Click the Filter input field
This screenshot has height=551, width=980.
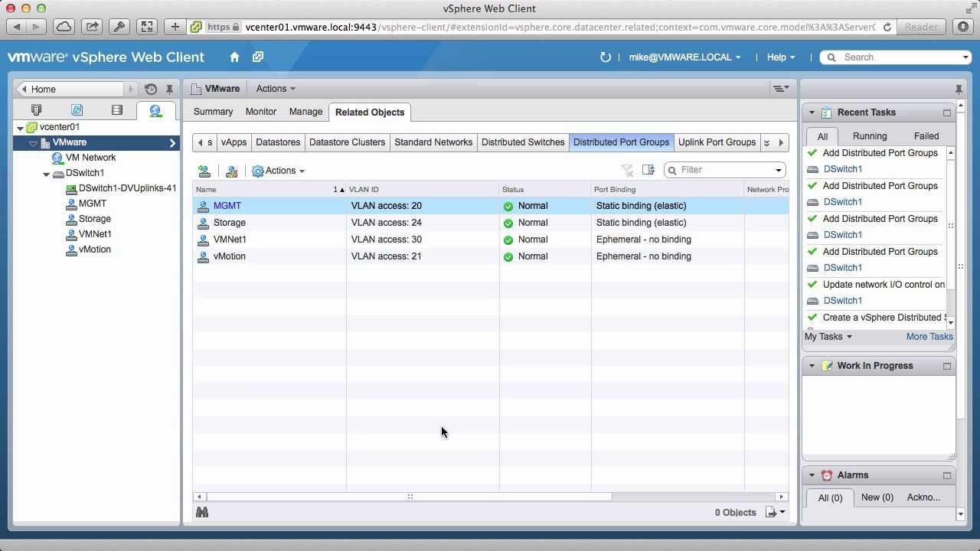point(724,170)
